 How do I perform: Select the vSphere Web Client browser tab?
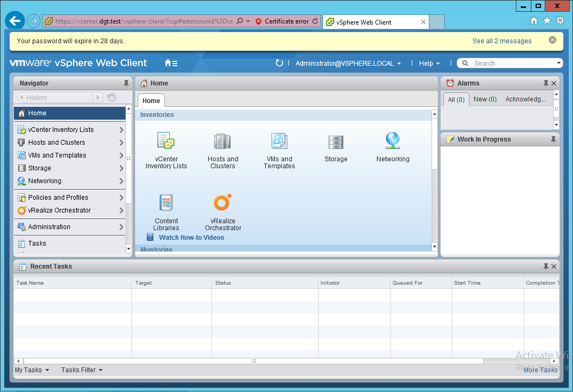375,22
